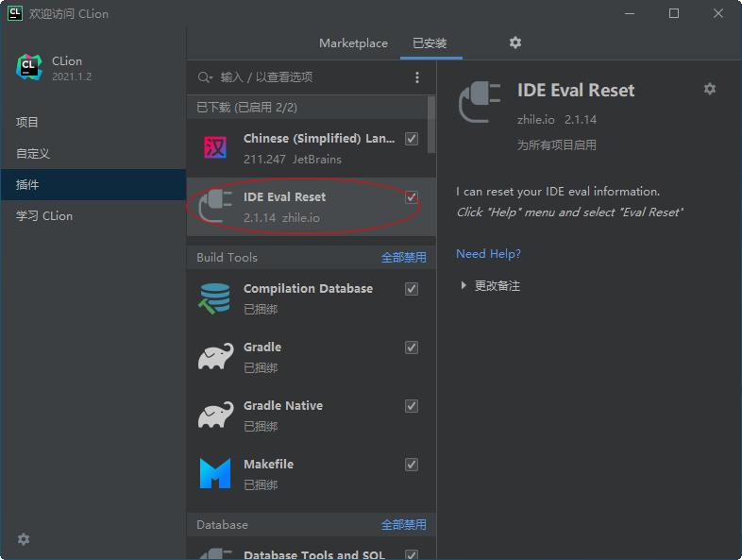
Task: Select the Compilation Database plugin icon
Action: [x=214, y=298]
